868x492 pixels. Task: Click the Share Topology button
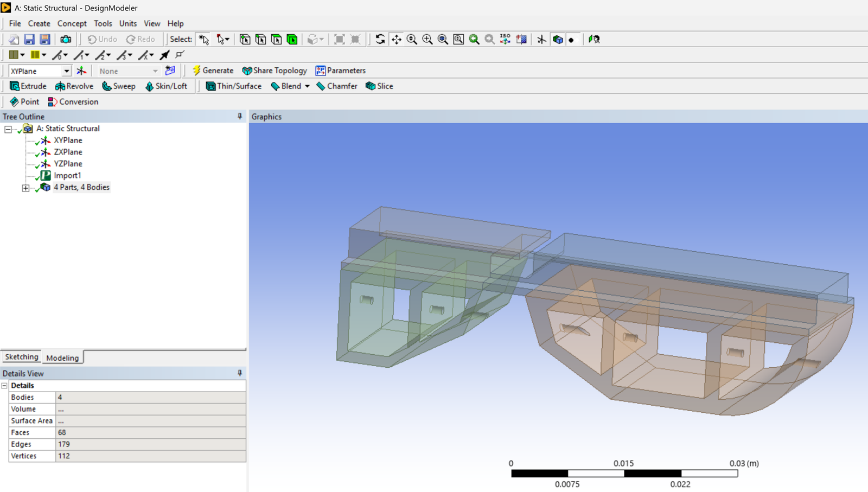click(x=275, y=71)
